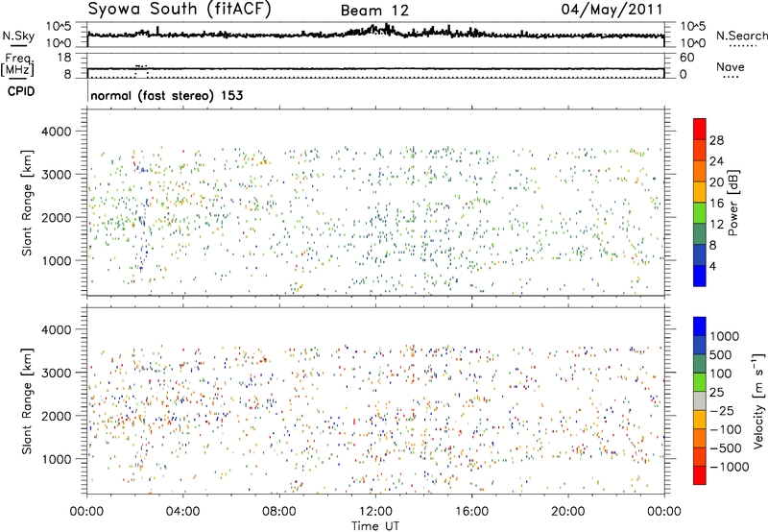
Task: Click the noise sky trace plot
Action: (x=375, y=35)
